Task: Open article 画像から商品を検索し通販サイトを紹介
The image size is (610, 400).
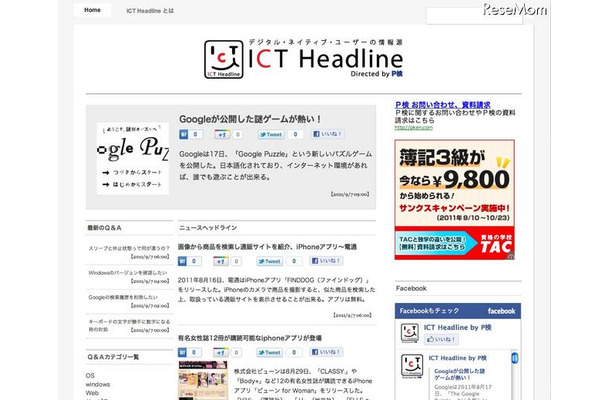Action: [267, 247]
